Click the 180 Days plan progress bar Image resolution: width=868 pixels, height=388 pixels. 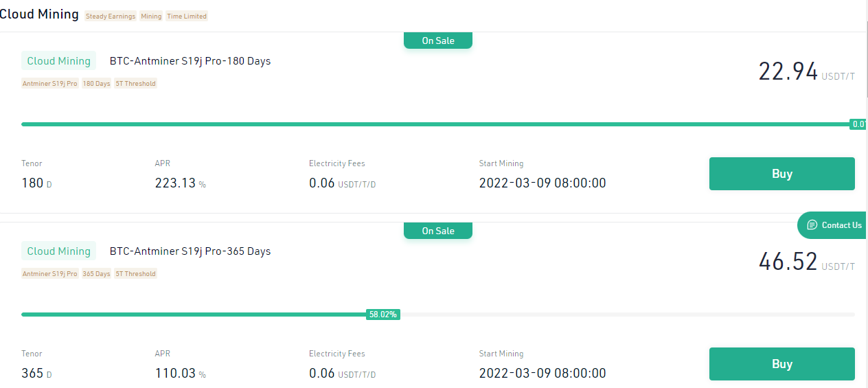438,124
